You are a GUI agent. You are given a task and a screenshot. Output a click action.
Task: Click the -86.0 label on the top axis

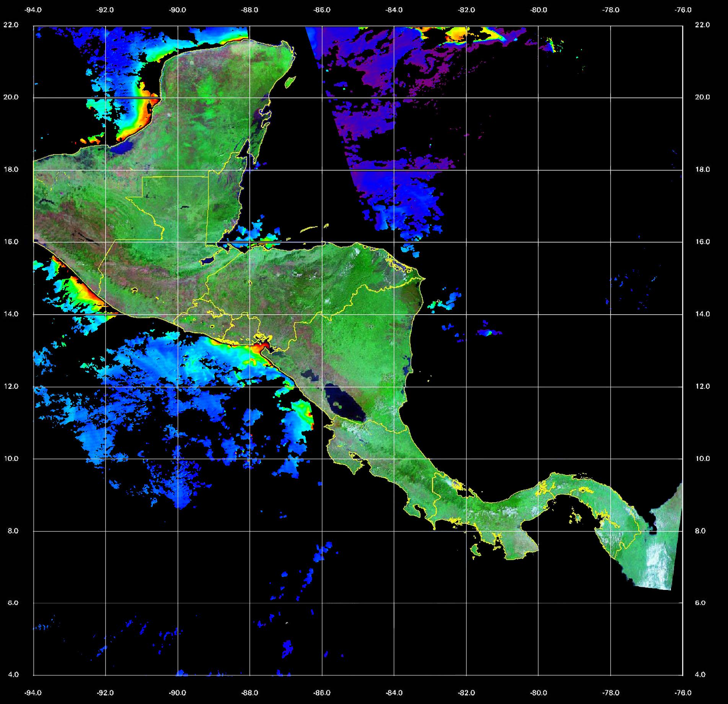(322, 10)
